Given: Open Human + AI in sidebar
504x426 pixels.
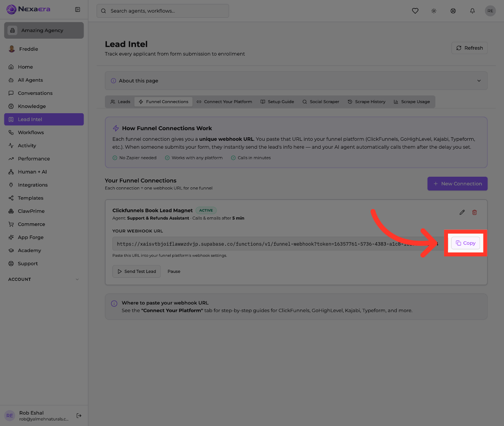Looking at the screenshot, I should pyautogui.click(x=44, y=172).
